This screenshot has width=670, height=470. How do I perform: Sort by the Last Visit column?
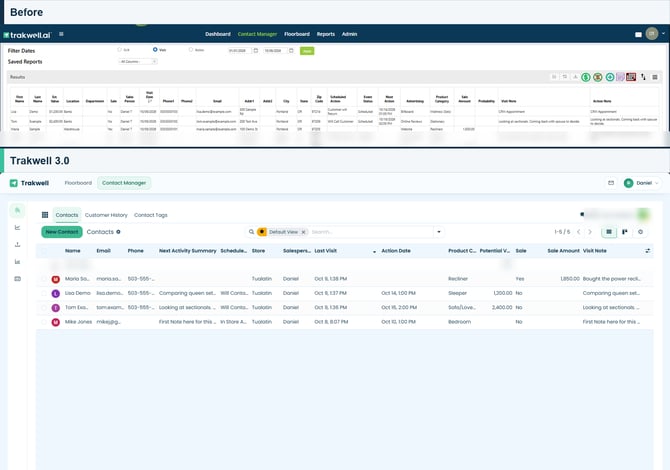326,251
